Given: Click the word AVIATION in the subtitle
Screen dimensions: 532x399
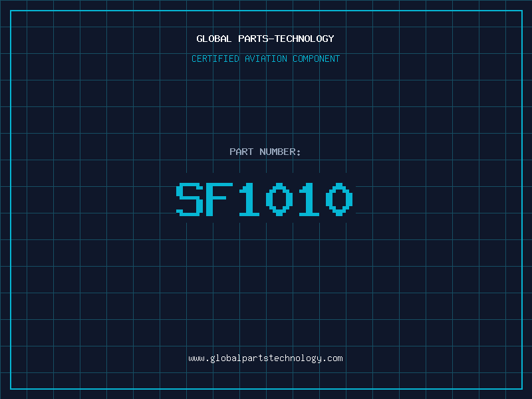Looking at the screenshot, I should pyautogui.click(x=265, y=59).
